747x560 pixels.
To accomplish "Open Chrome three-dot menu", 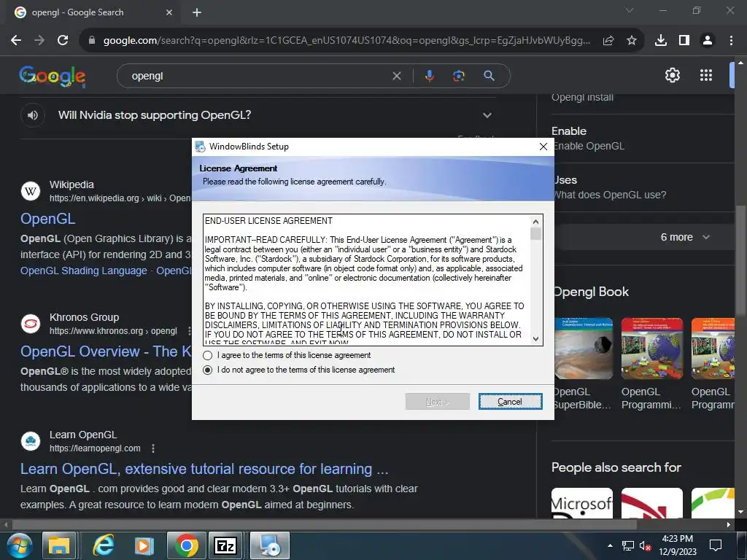I will (731, 41).
